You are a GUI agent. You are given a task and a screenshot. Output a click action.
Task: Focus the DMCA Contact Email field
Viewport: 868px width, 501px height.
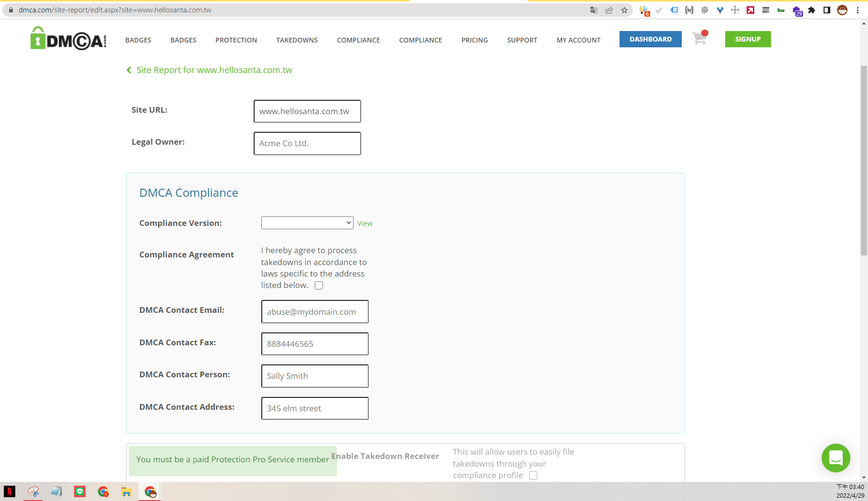tap(315, 312)
